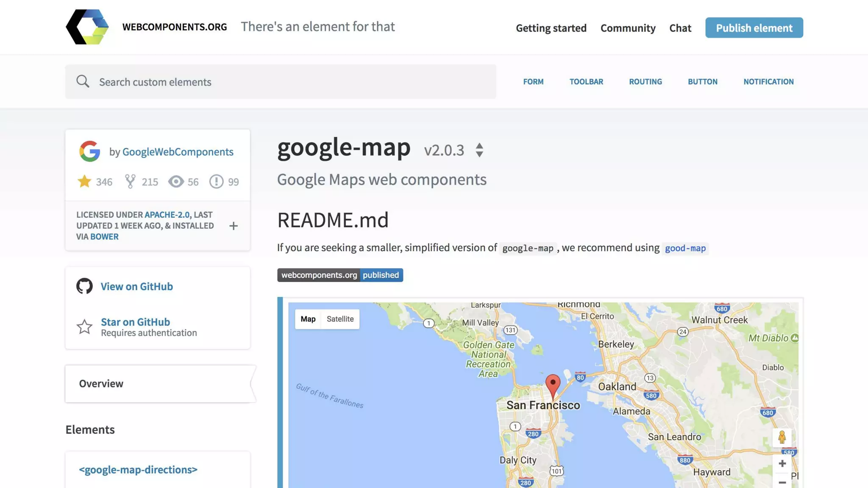The height and width of the screenshot is (488, 868).
Task: Open the Community menu item
Action: 628,28
